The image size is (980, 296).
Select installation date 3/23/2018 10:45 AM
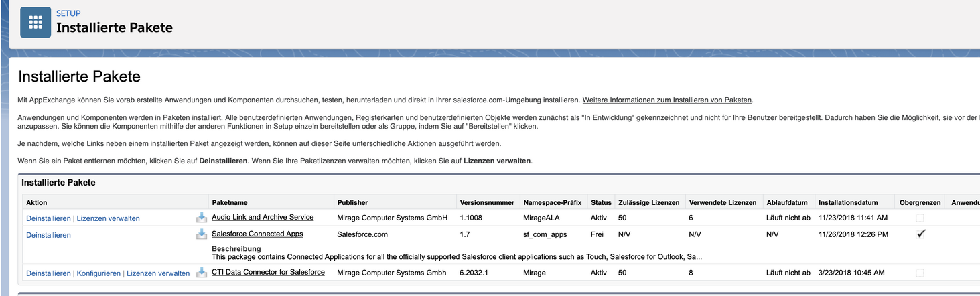click(x=851, y=273)
